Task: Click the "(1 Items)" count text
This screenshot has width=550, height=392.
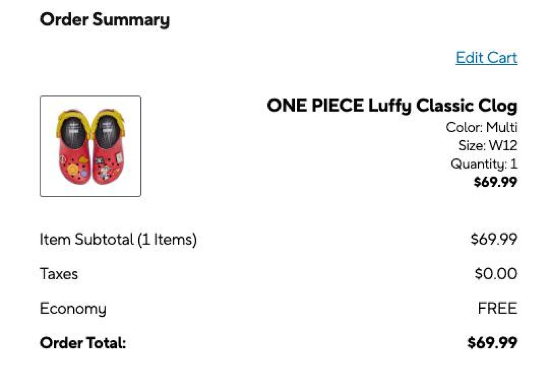Action: coord(167,239)
